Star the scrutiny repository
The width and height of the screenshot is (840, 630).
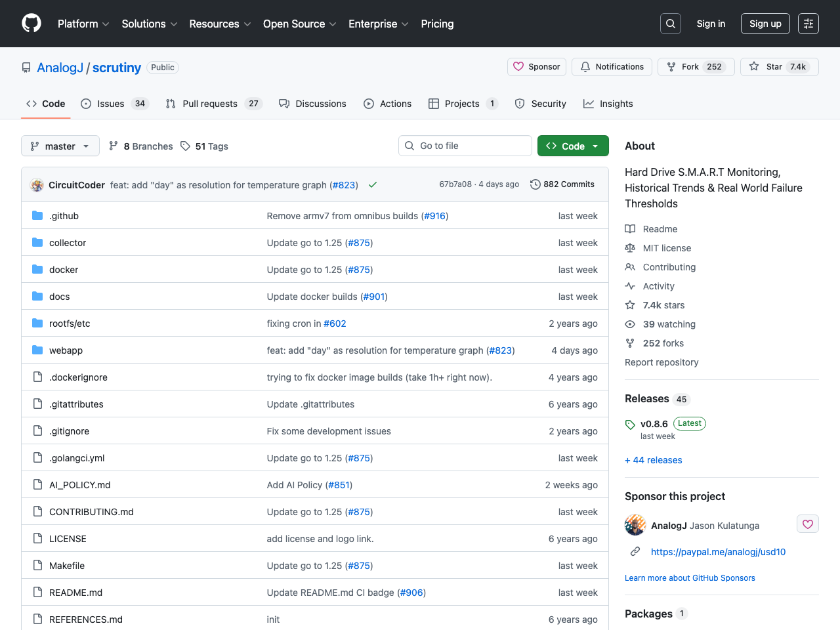(779, 67)
